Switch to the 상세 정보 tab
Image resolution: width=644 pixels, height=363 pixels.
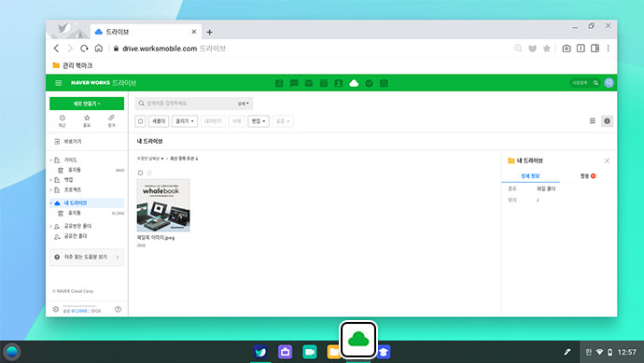[x=530, y=175]
